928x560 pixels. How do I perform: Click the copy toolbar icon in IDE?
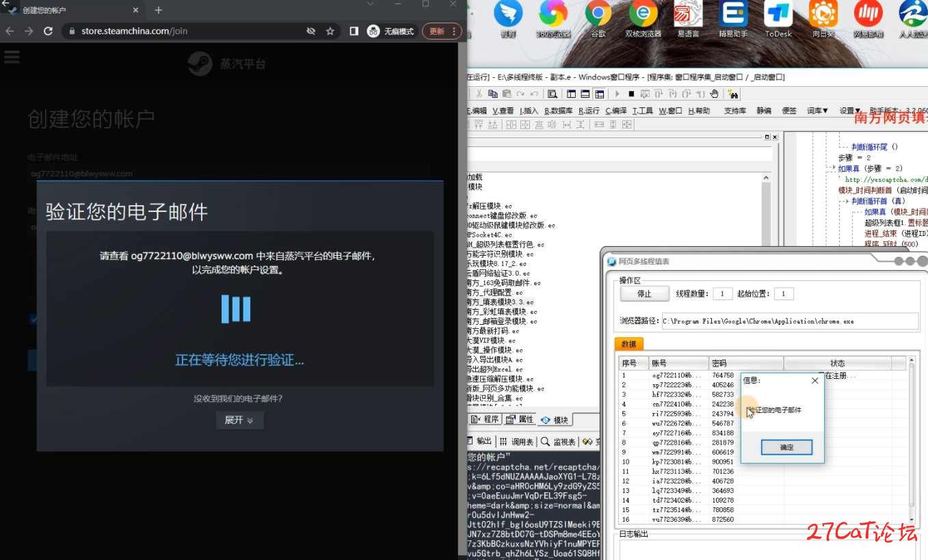492,94
